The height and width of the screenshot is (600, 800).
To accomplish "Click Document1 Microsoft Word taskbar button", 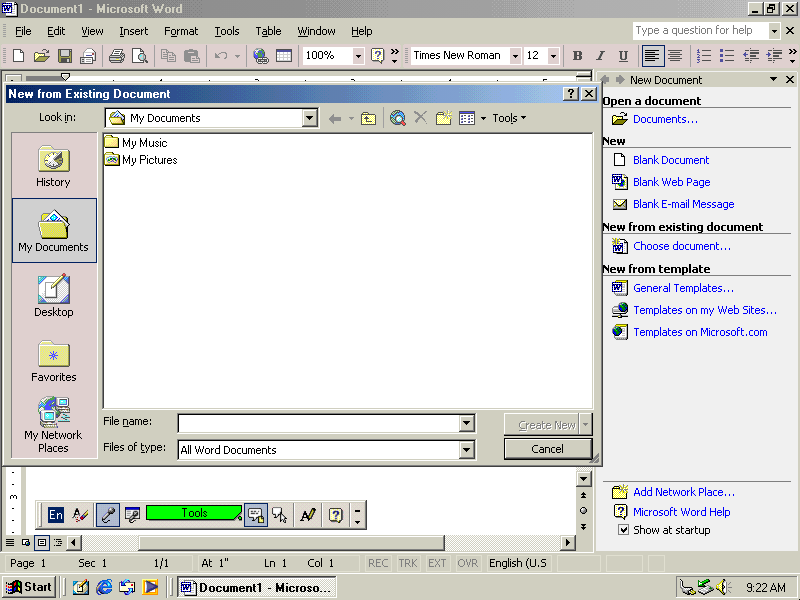I will point(257,588).
